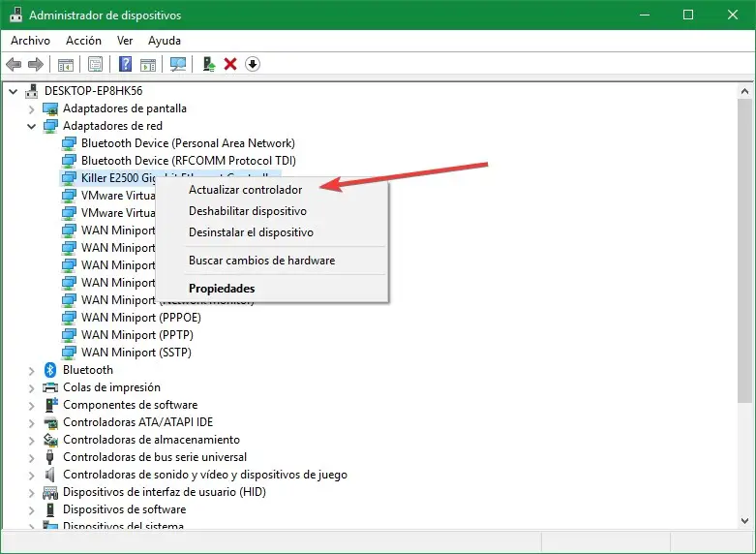
Task: Expand Componentes de software
Action: pos(32,406)
